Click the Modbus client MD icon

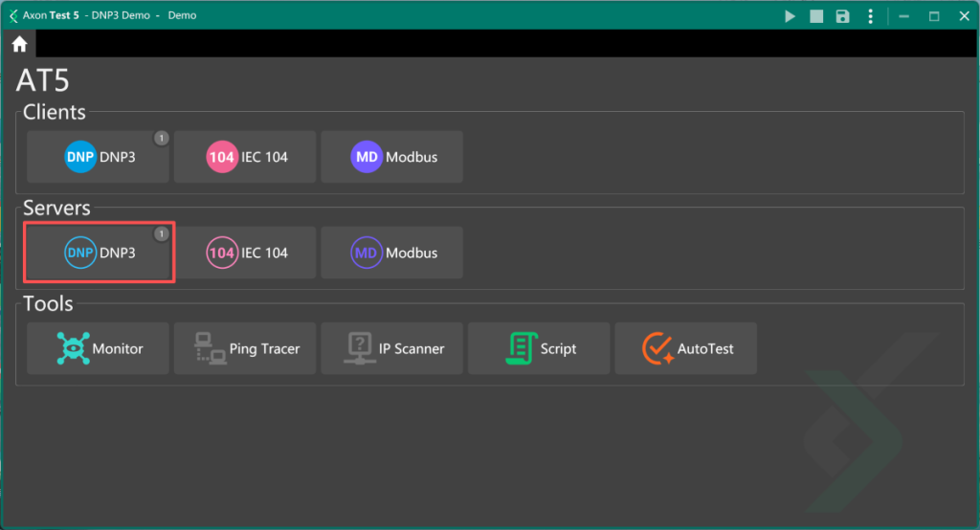(x=367, y=157)
